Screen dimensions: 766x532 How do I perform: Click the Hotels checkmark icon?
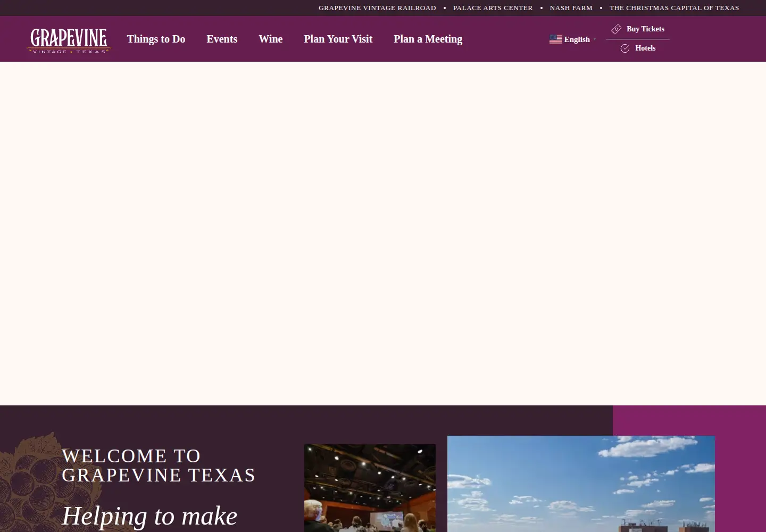625,48
